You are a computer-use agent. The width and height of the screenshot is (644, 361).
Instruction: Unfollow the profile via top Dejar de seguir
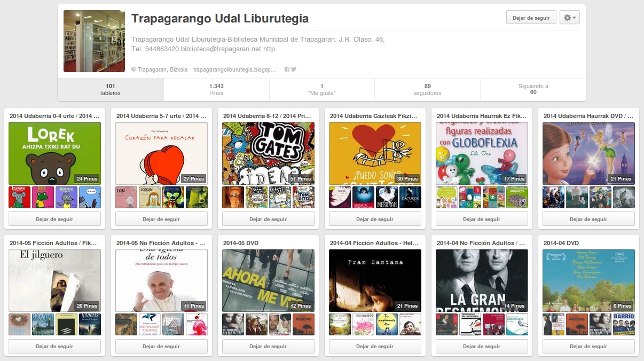coord(531,18)
